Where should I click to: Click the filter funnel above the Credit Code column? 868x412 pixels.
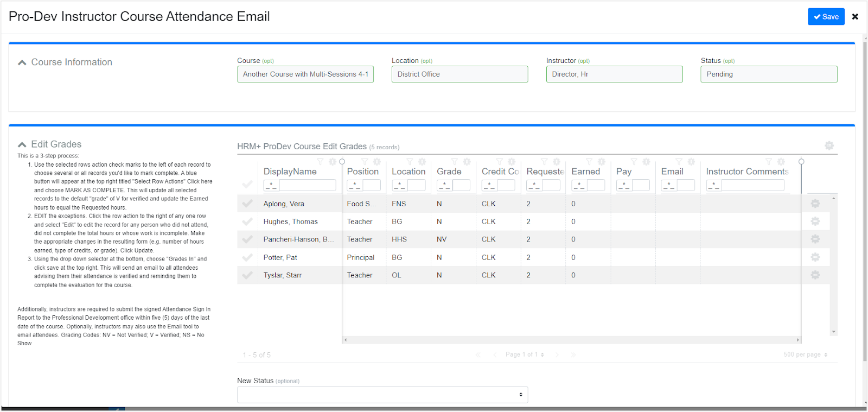499,162
